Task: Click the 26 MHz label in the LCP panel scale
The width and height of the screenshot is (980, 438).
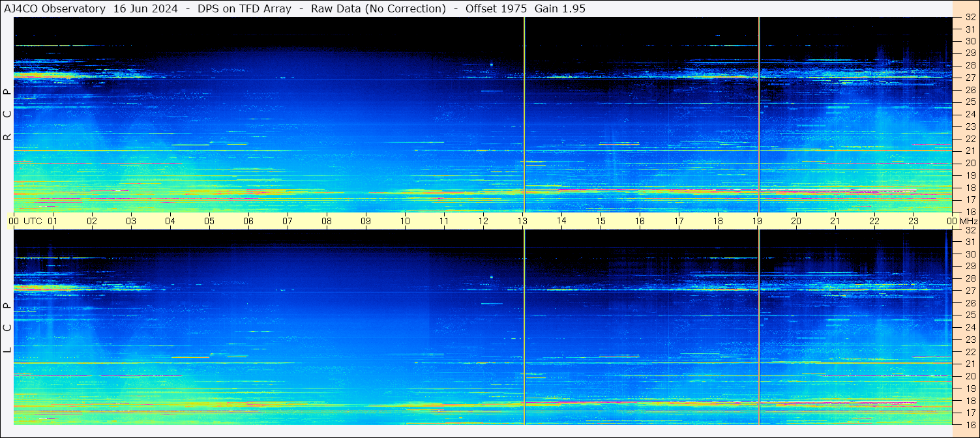Action: [x=970, y=302]
